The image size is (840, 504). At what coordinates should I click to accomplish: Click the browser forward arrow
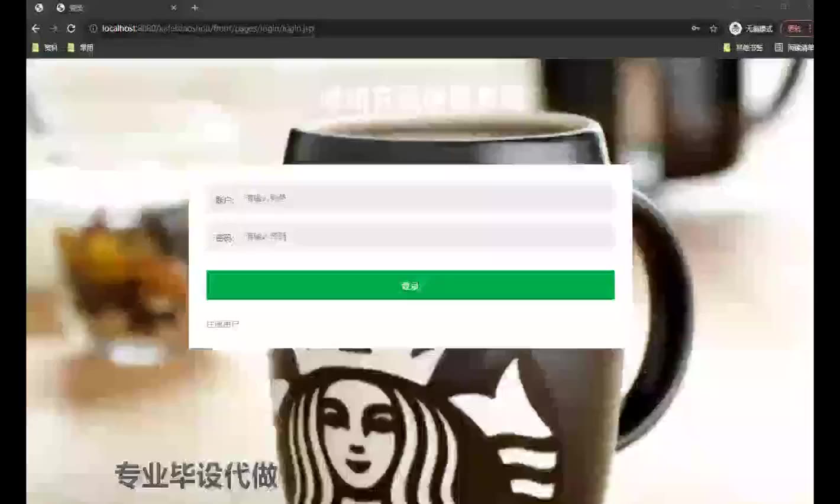pos(54,28)
